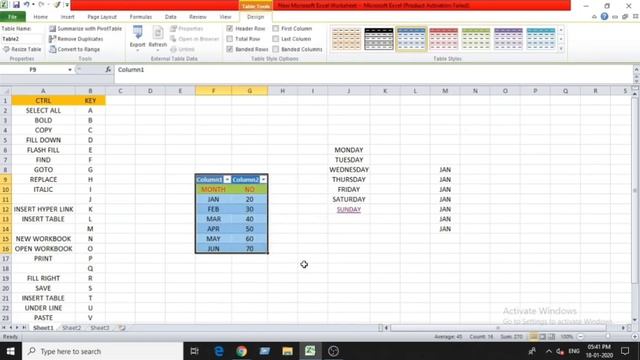Open the quick access toolbar customize dropdown

[x=67, y=5]
